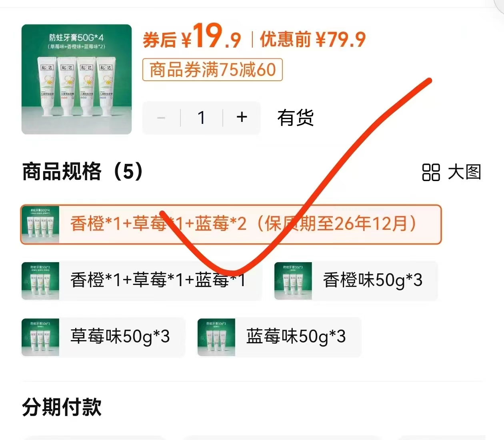
Task: Select 香橙*1+草莓*1+蓝莓*2 spec option
Action: [231, 224]
